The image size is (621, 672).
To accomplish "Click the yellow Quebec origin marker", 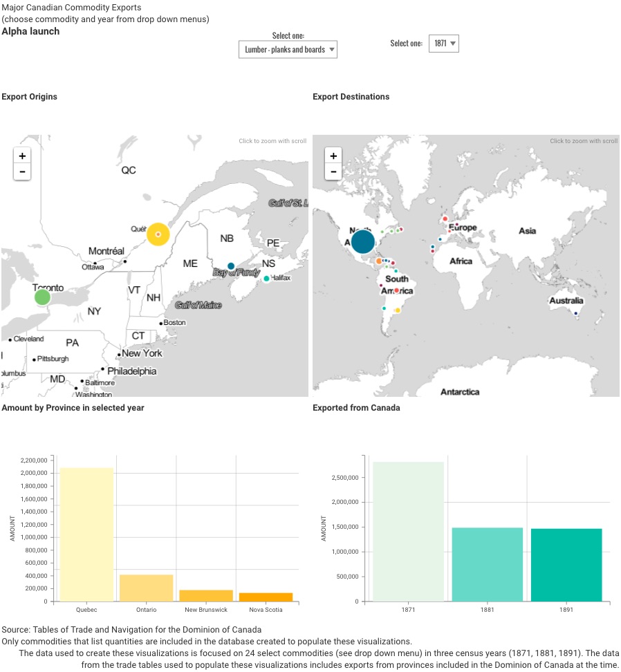I will (158, 234).
